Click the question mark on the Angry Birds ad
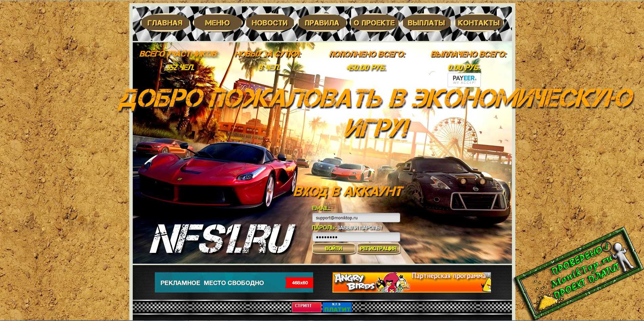Image resolution: width=644 pixels, height=321 pixels. (488, 275)
